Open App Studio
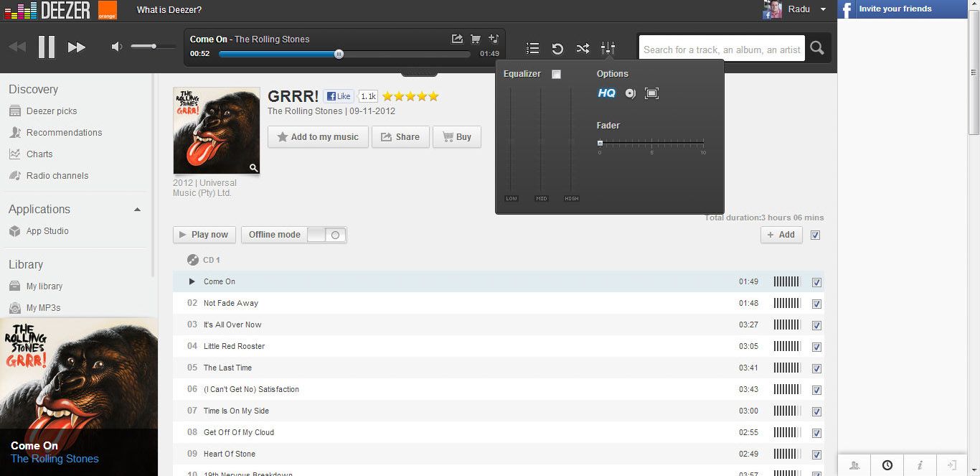The image size is (980, 476). tap(47, 231)
